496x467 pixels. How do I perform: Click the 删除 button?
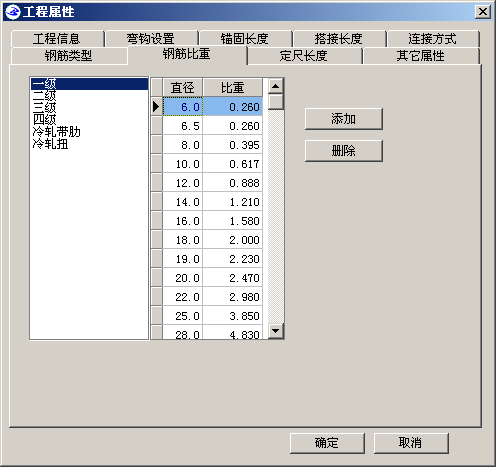click(344, 151)
